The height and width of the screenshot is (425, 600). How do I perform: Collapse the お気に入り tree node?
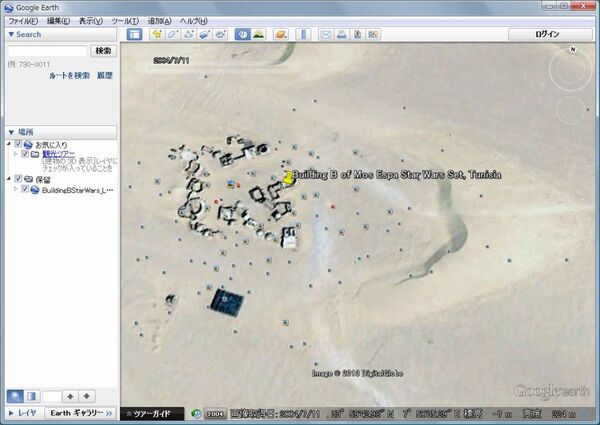pos(9,144)
